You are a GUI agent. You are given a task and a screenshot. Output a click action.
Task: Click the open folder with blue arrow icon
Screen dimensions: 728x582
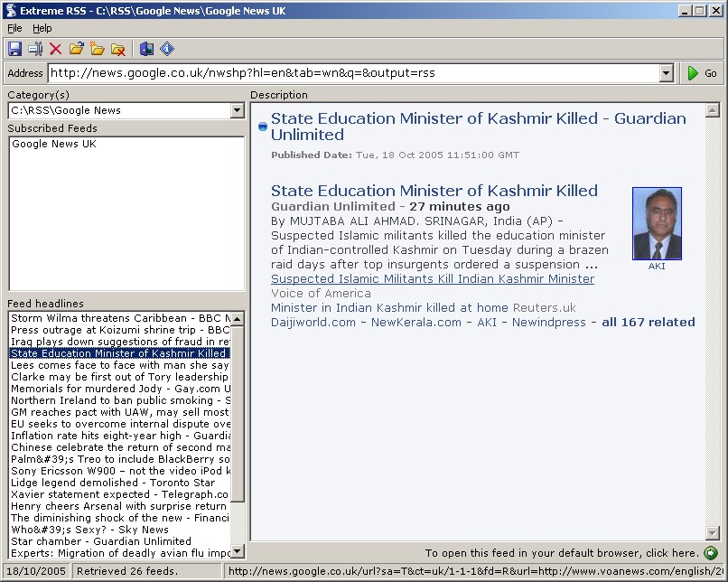[x=77, y=49]
